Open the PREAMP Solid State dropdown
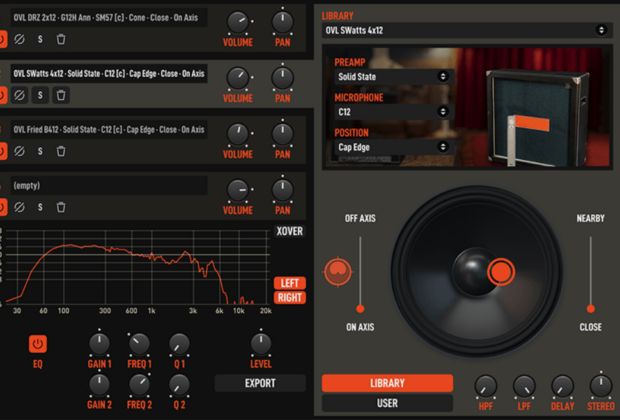620x420 pixels. (393, 77)
